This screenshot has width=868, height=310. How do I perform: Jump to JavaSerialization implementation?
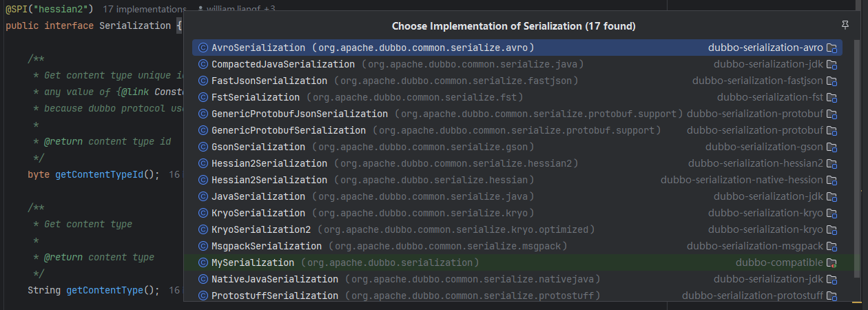coord(258,197)
